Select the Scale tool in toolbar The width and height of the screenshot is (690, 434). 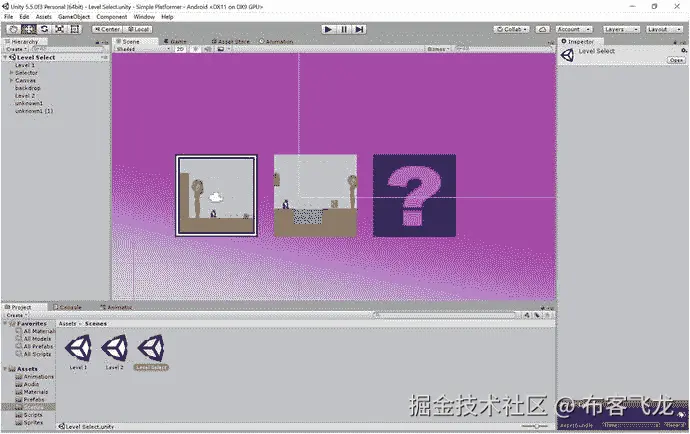pyautogui.click(x=59, y=29)
